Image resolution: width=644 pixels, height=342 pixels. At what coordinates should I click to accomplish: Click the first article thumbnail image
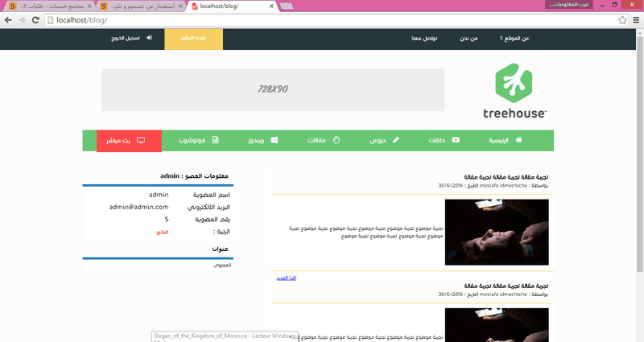click(x=497, y=232)
